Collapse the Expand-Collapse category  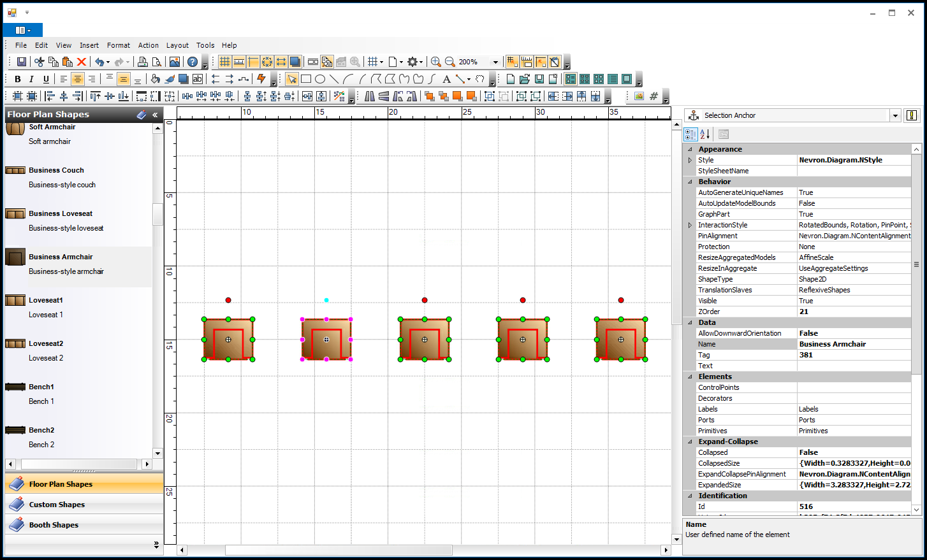point(690,442)
